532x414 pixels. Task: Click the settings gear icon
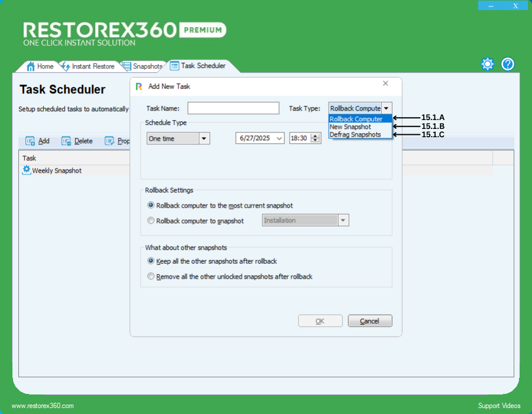(x=487, y=64)
